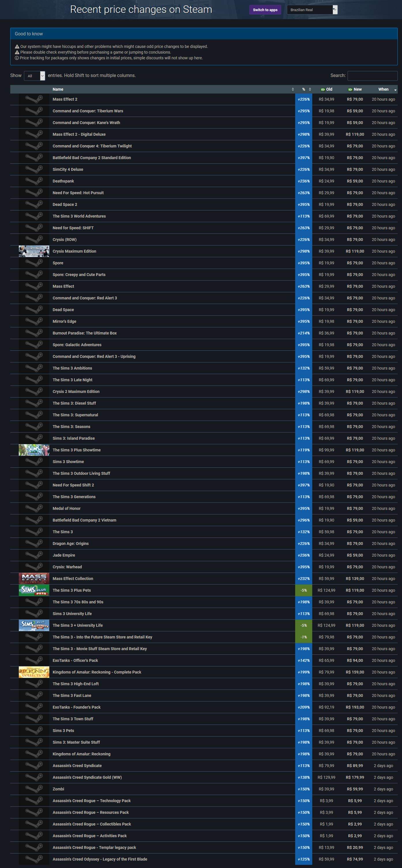Click Steam icon beside Sims 3 Pets
This screenshot has width=402, height=868.
[34, 731]
